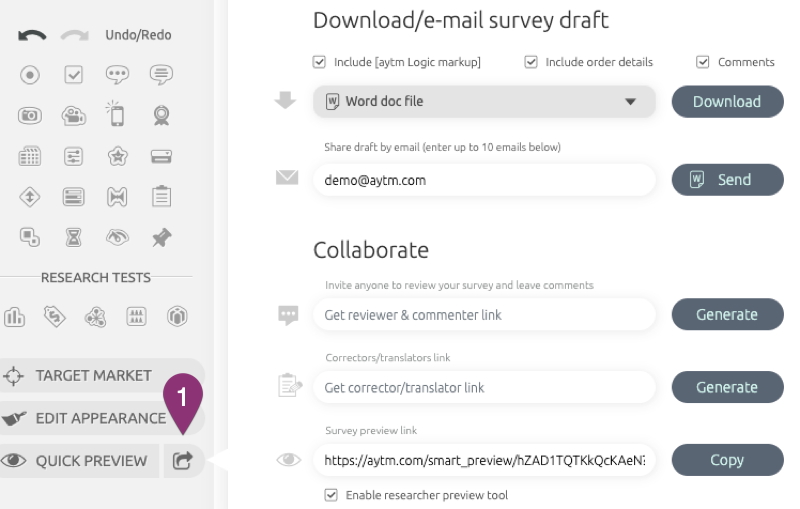Select the smartphone icon in toolbox

[x=116, y=114]
